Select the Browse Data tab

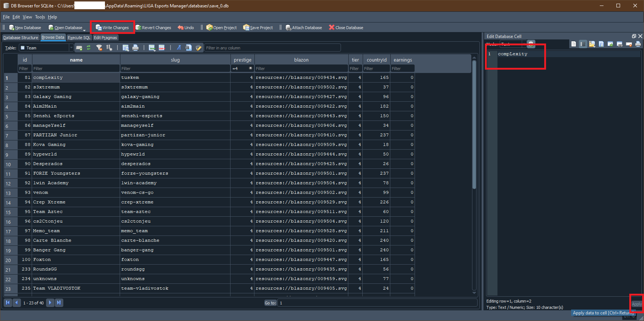point(53,37)
